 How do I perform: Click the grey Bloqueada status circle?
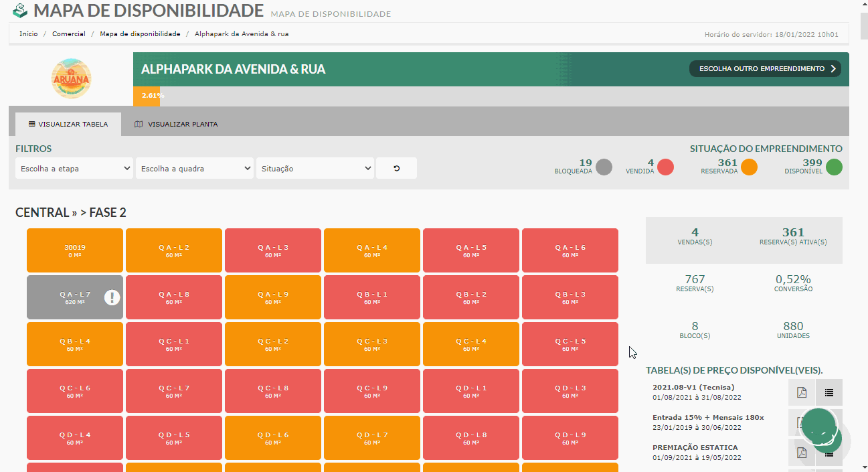[604, 167]
